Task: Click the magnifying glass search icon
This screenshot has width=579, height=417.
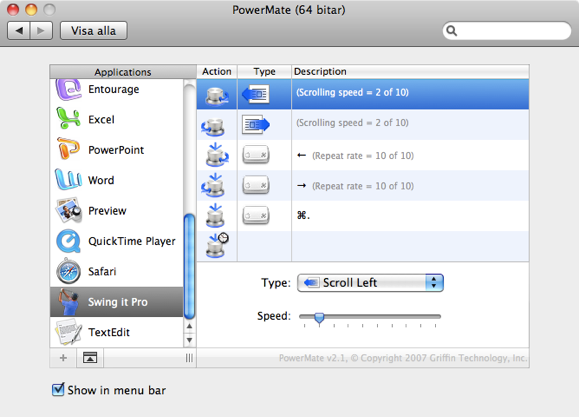Action: pos(452,31)
